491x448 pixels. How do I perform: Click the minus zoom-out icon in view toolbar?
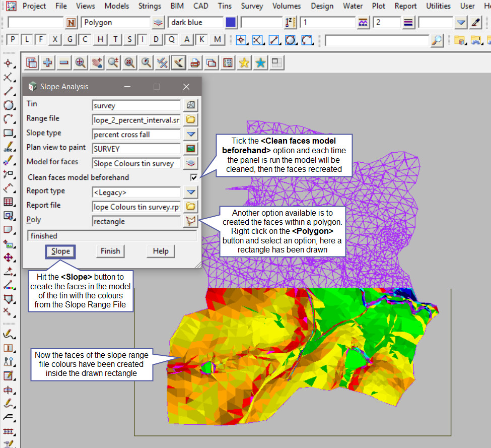point(64,62)
